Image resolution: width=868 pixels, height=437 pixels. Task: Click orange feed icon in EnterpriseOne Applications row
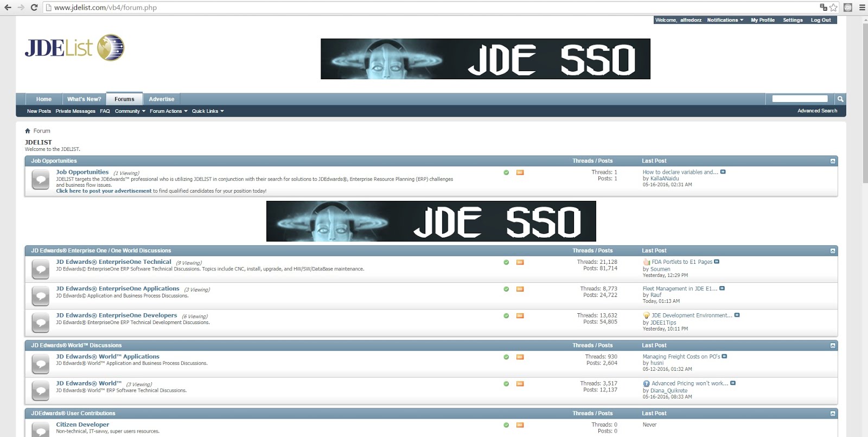point(520,289)
